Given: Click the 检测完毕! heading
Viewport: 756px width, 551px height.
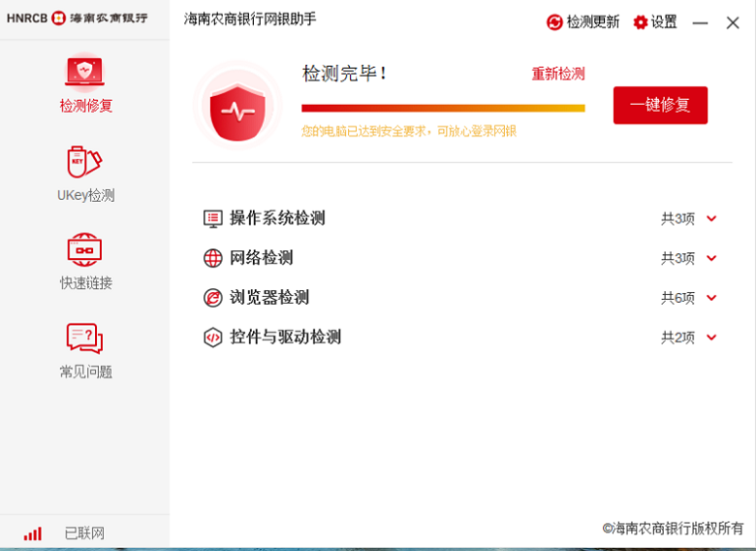Looking at the screenshot, I should pyautogui.click(x=344, y=74).
